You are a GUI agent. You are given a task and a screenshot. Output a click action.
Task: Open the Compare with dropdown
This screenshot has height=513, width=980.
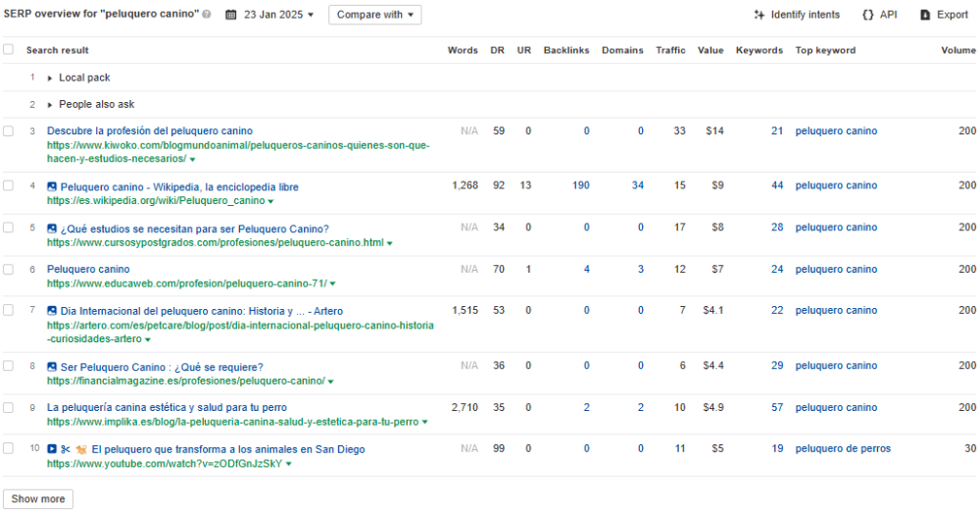tap(375, 15)
